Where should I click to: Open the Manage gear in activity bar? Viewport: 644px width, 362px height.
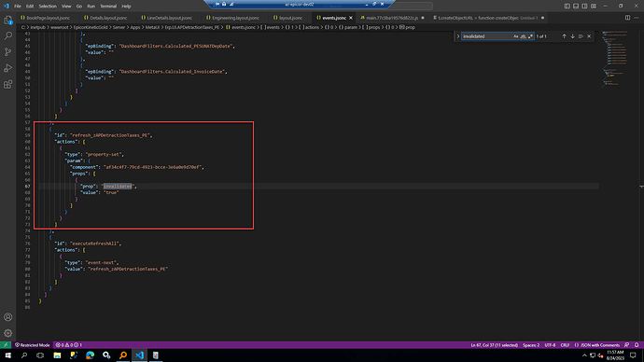click(x=7, y=333)
